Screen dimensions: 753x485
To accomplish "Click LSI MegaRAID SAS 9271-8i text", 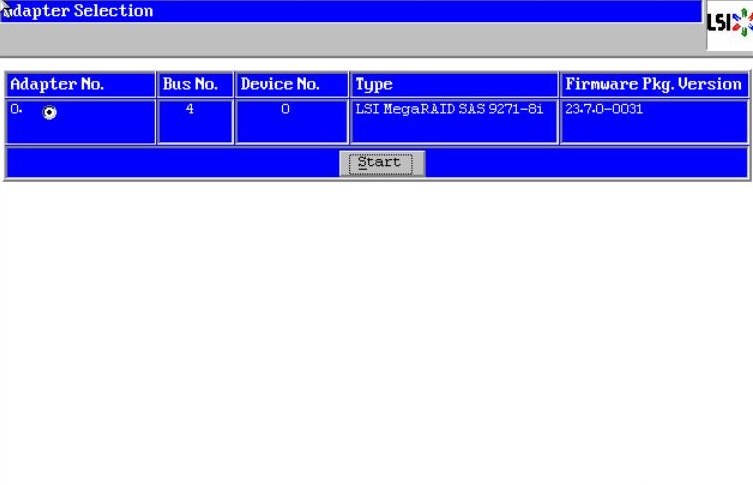I will point(449,109).
